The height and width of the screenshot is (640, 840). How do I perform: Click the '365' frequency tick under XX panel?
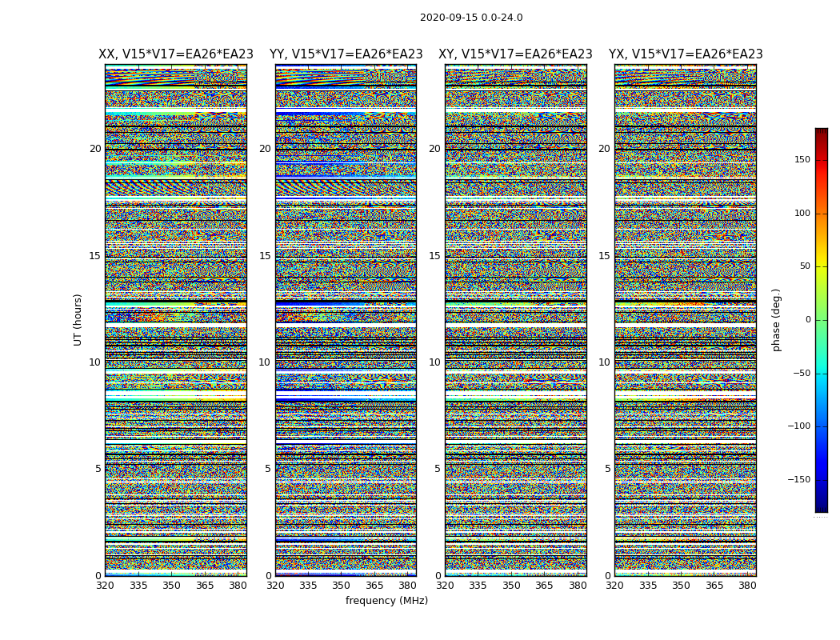pos(205,586)
